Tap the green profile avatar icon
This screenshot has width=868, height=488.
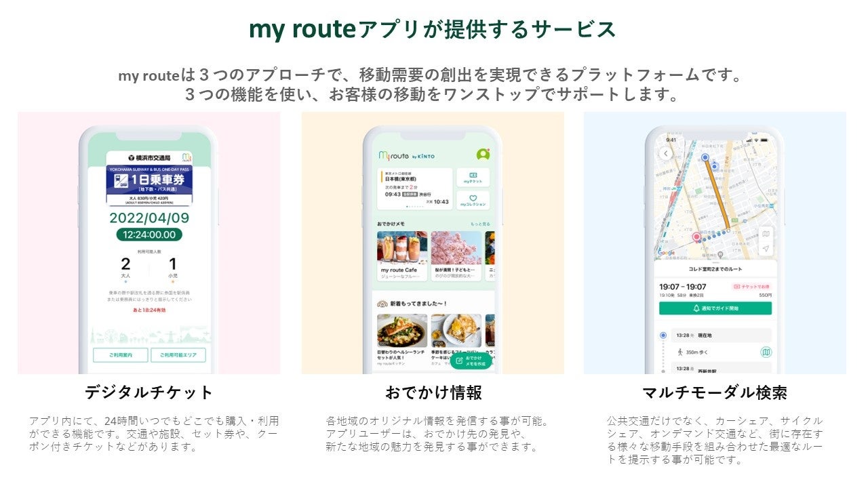(483, 155)
